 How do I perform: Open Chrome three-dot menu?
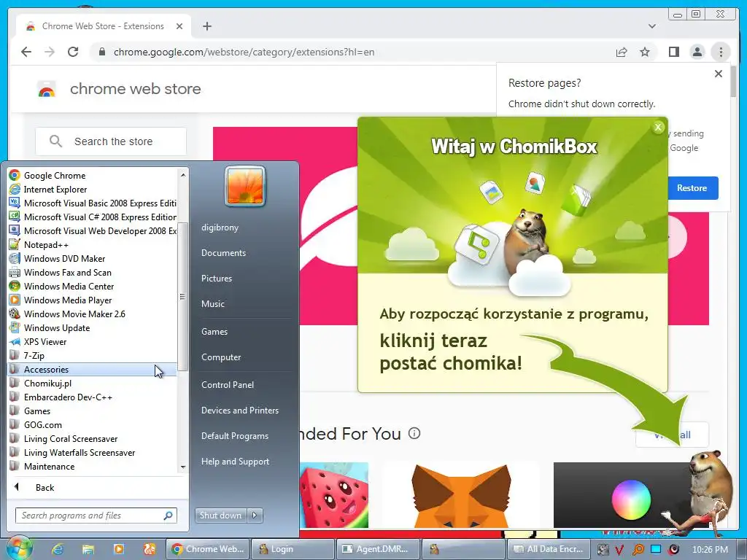pos(721,52)
